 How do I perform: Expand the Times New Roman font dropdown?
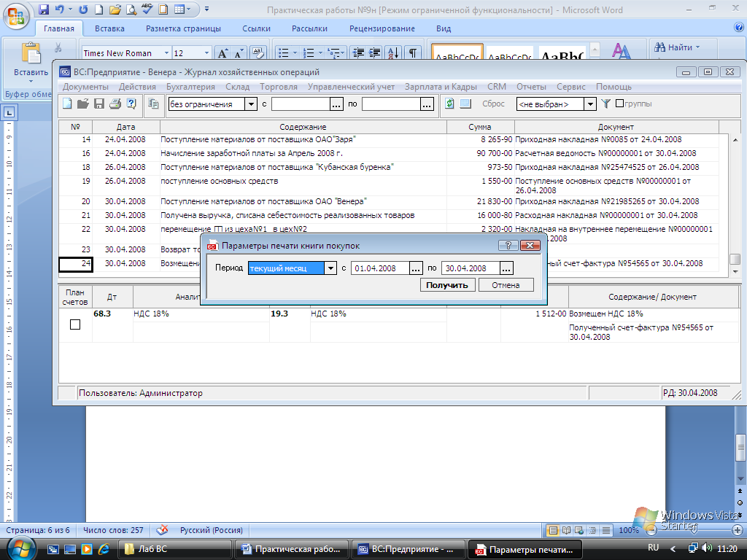pos(166,52)
